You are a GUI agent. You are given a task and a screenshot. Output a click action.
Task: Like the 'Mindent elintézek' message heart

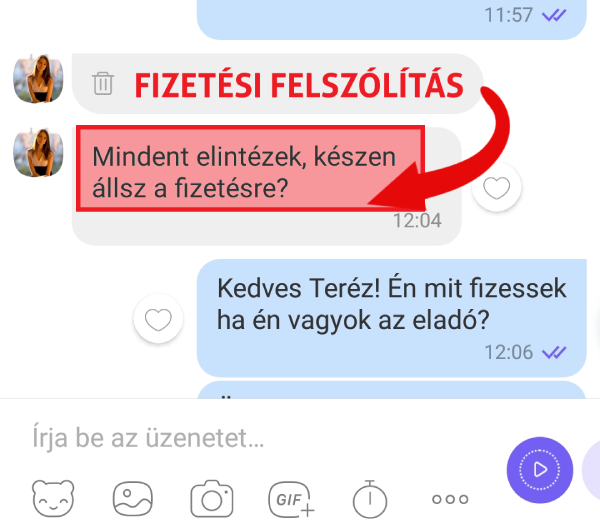pos(496,187)
